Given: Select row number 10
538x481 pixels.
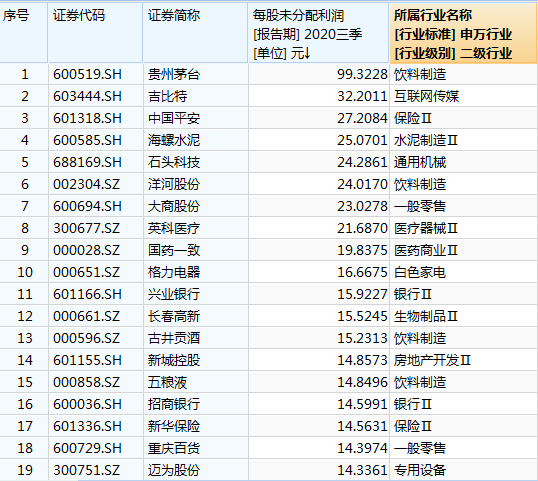Looking at the screenshot, I should click(x=24, y=272).
